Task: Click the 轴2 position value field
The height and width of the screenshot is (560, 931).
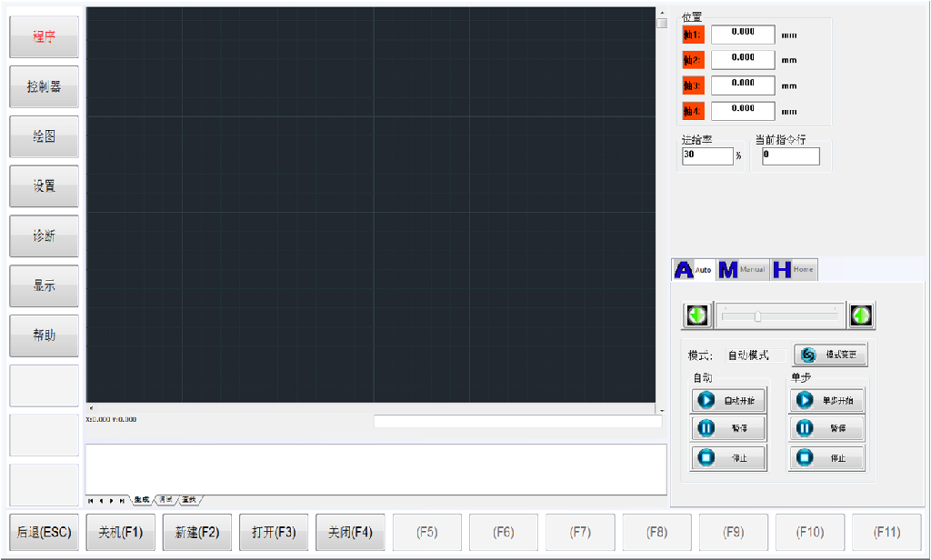Action: (x=743, y=60)
